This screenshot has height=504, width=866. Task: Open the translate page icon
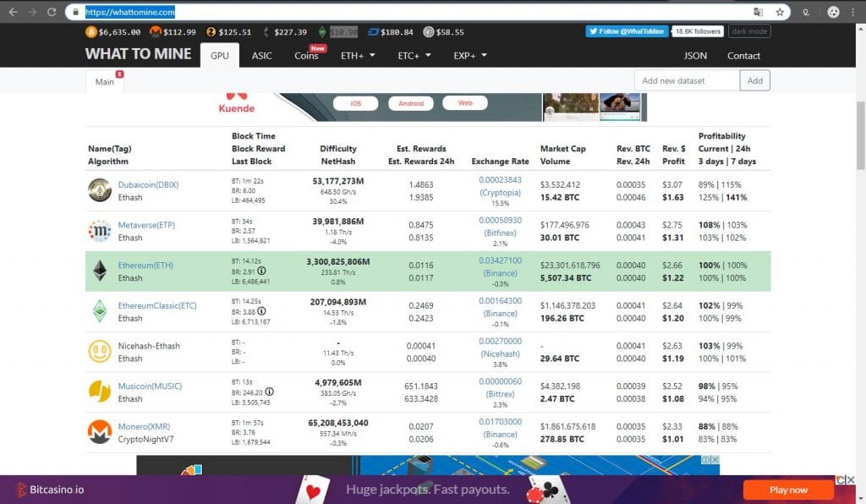[759, 12]
